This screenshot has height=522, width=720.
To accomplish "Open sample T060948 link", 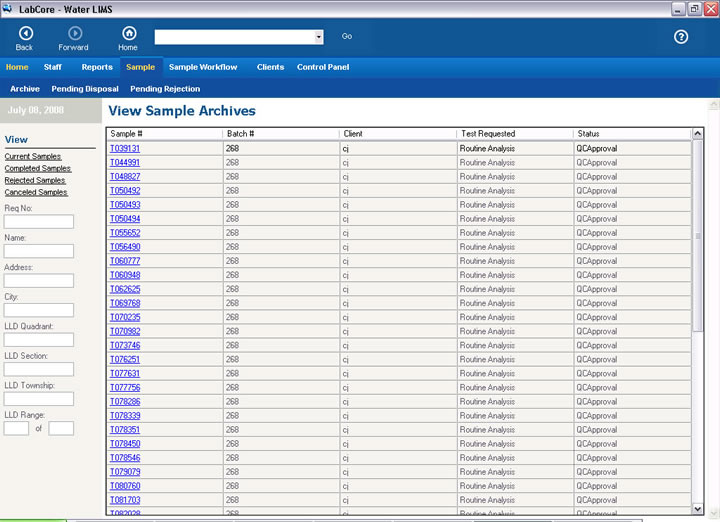I will pyautogui.click(x=125, y=275).
